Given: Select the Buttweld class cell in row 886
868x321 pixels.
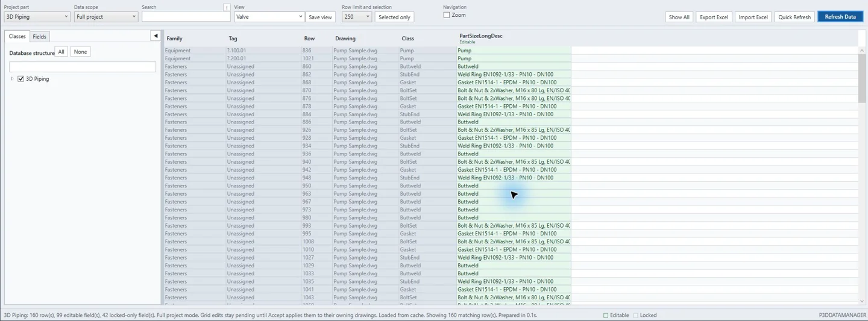Looking at the screenshot, I should pyautogui.click(x=427, y=122).
